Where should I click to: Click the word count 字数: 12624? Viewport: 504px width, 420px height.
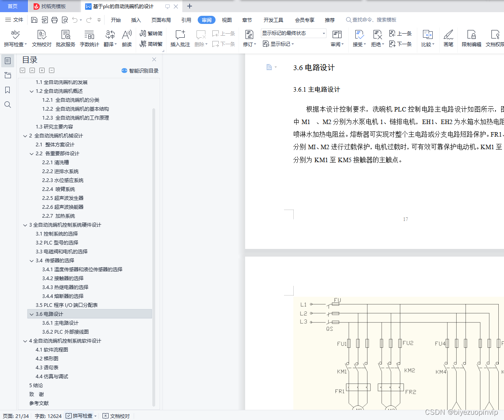tap(48, 416)
